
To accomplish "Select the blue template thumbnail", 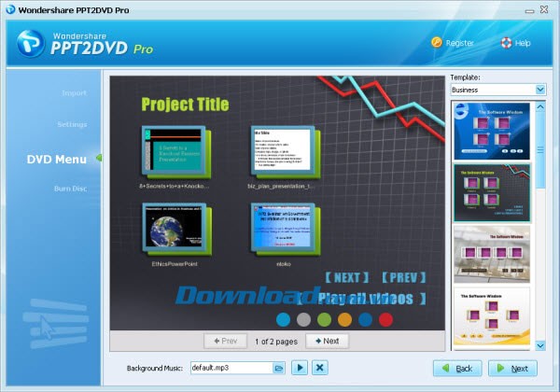I will (492, 131).
